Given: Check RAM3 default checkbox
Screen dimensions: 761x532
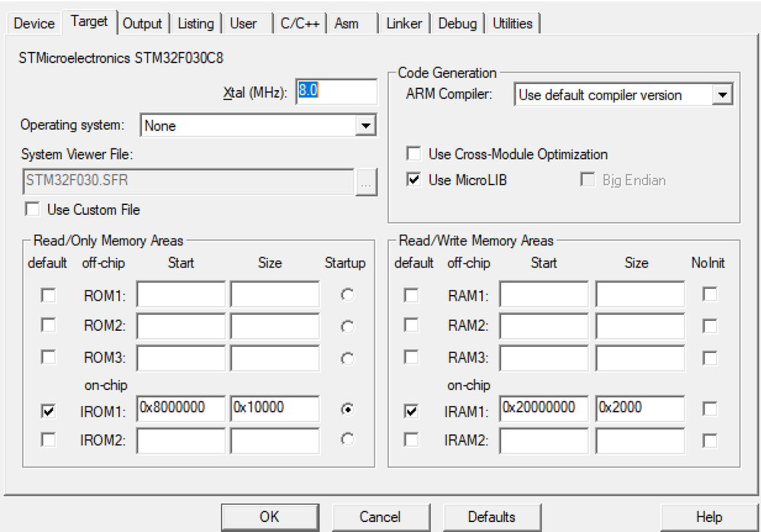Looking at the screenshot, I should (x=411, y=357).
